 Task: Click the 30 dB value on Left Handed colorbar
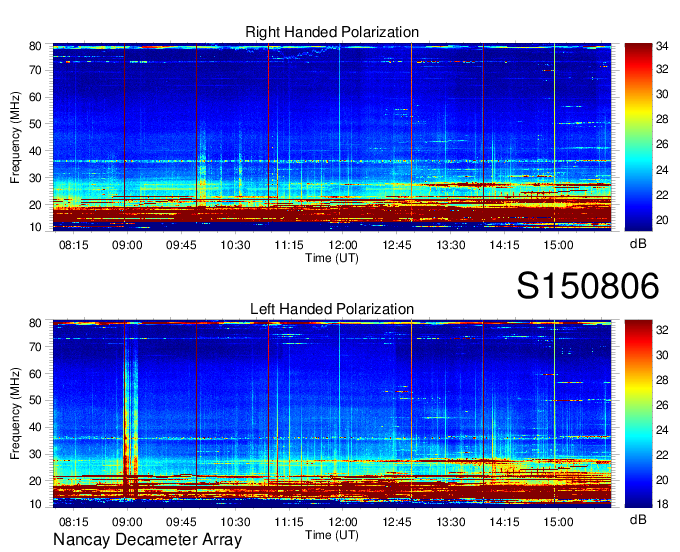coord(662,355)
